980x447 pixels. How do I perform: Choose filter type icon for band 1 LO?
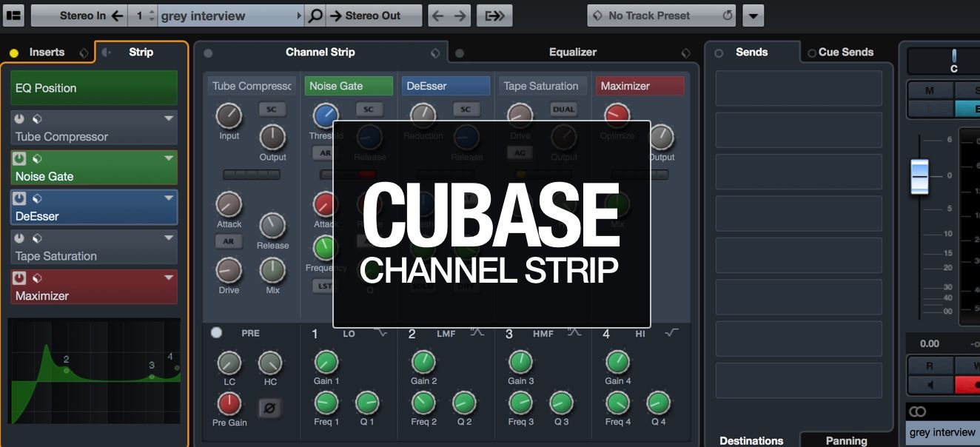380,333
